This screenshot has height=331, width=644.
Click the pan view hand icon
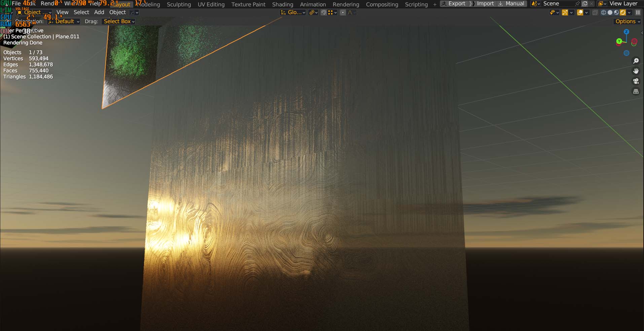tap(636, 71)
